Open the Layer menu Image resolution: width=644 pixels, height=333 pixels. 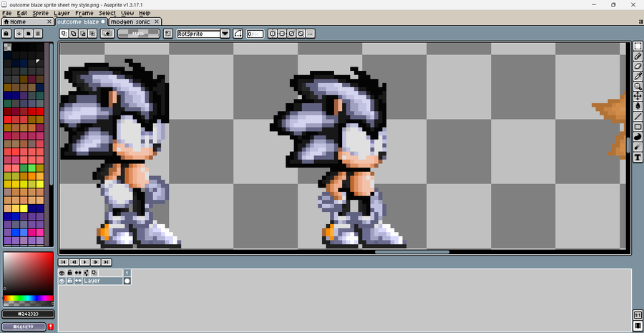pos(62,13)
